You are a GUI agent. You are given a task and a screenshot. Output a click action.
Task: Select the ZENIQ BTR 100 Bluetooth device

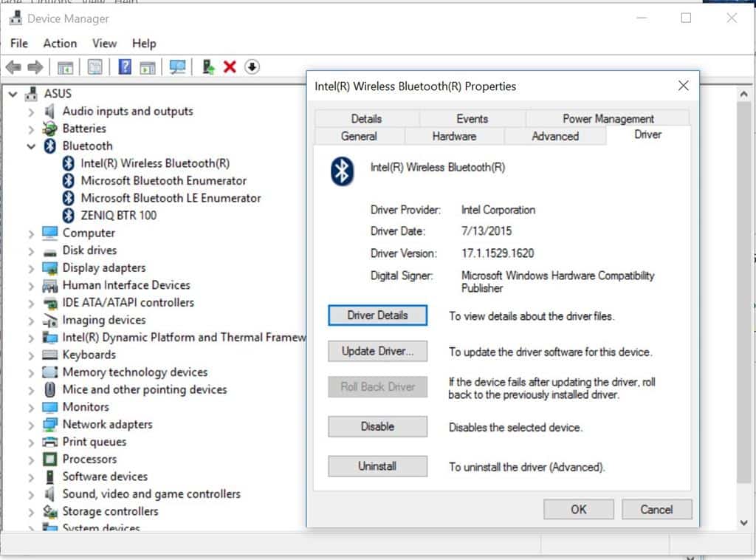coord(118,216)
